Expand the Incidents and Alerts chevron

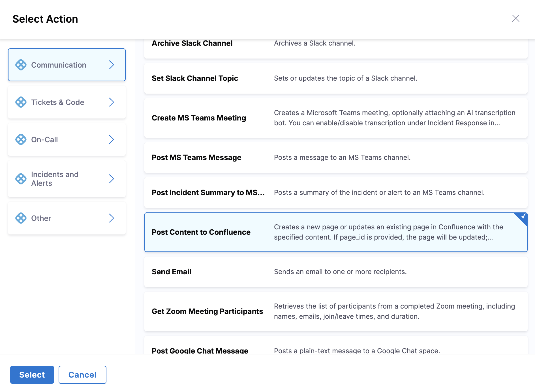[x=112, y=179]
